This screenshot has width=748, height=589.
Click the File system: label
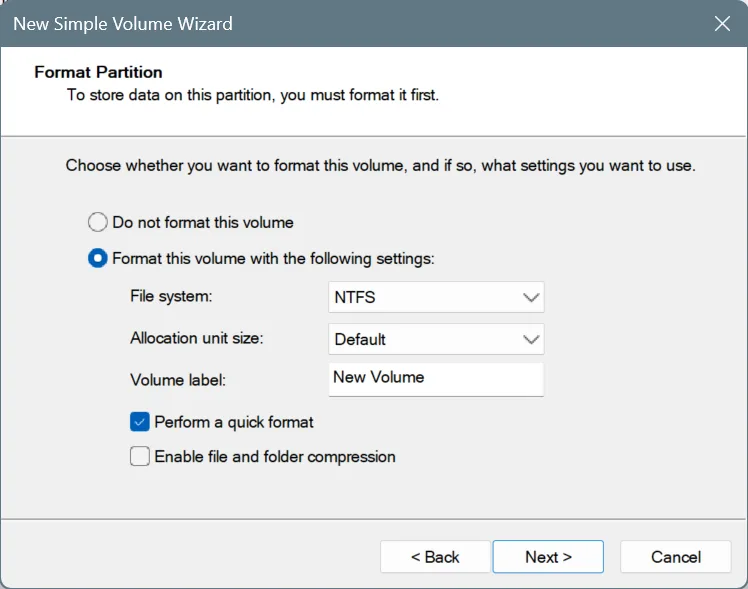point(171,296)
